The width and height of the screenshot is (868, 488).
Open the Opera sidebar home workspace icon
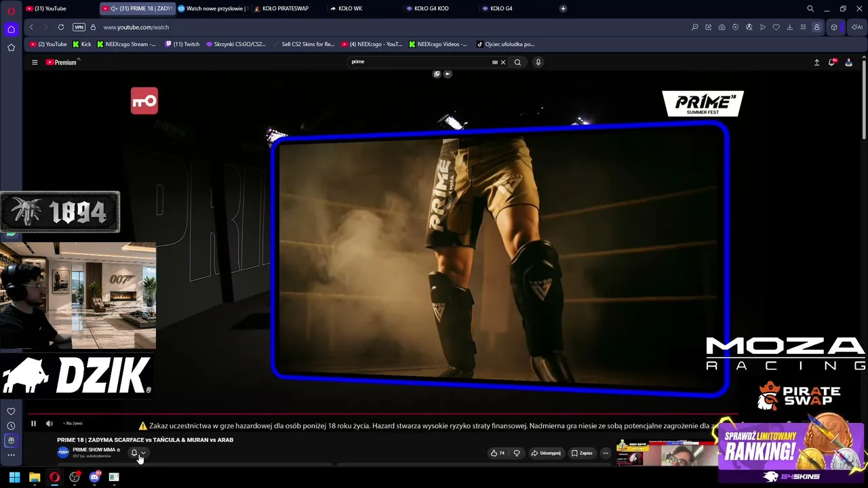point(11,29)
